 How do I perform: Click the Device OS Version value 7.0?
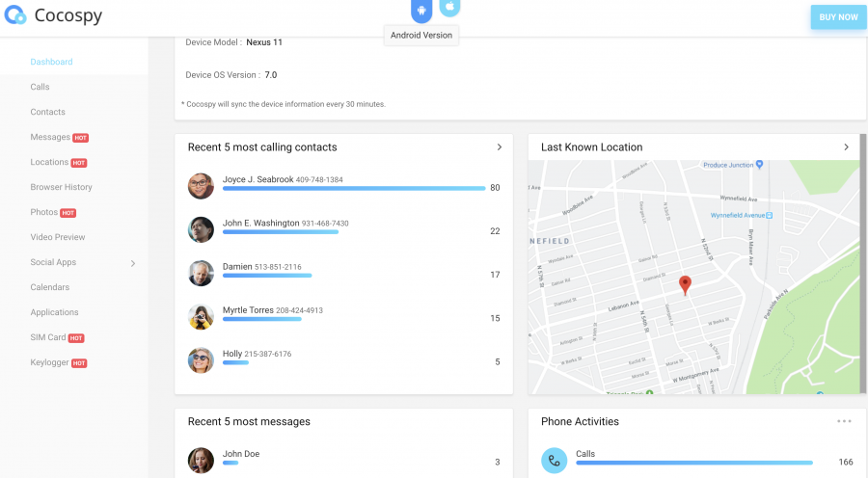pos(271,75)
